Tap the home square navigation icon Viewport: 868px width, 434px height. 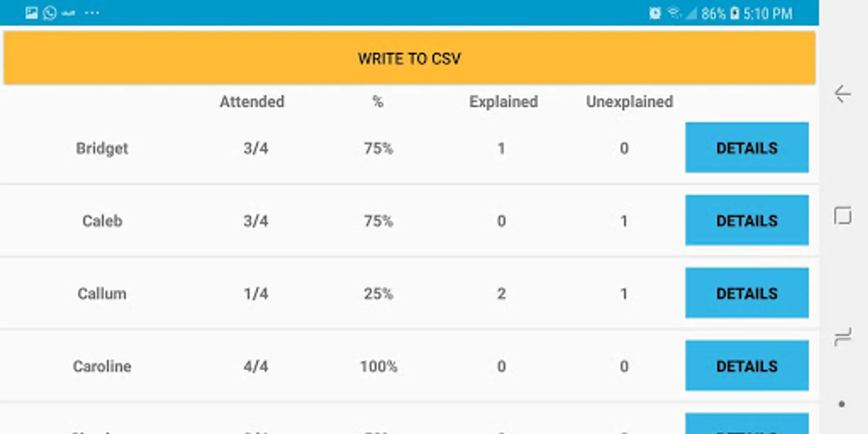[x=842, y=216]
